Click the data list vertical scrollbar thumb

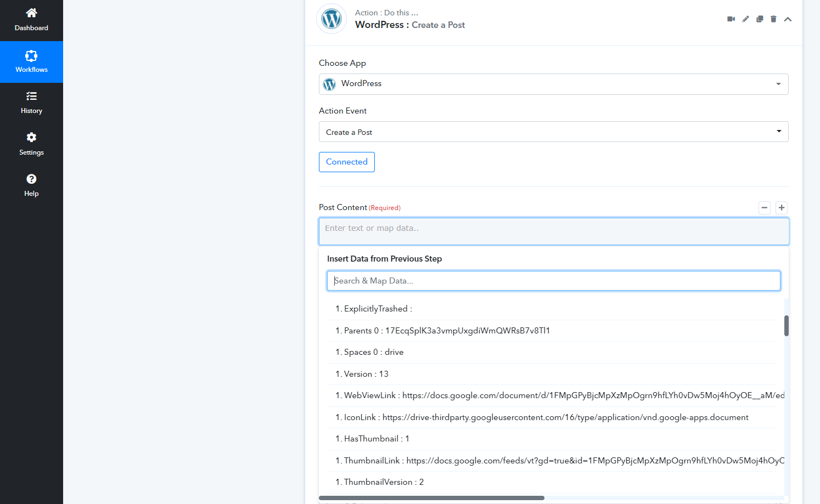[787, 326]
